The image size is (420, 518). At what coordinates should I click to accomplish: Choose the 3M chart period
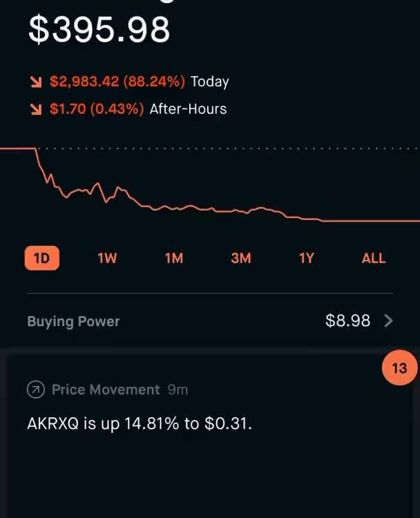point(240,258)
